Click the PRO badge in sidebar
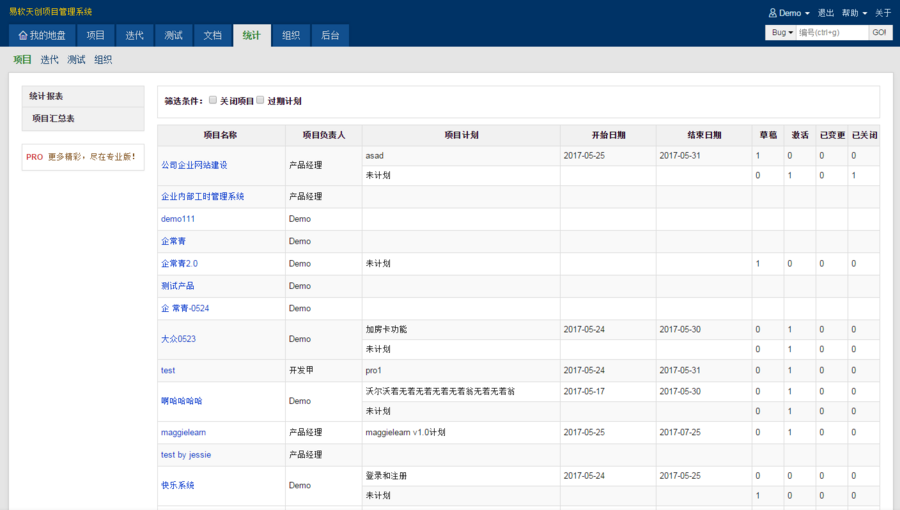 34,157
